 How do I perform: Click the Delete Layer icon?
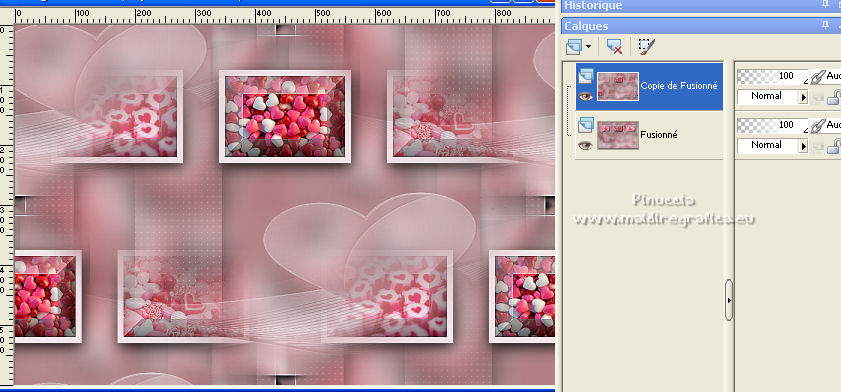614,47
